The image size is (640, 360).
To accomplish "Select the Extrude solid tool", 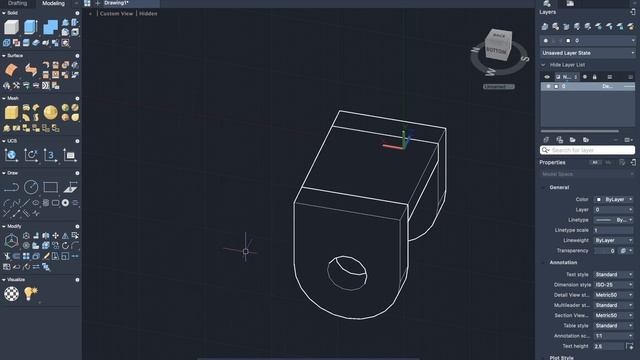I will [31, 27].
